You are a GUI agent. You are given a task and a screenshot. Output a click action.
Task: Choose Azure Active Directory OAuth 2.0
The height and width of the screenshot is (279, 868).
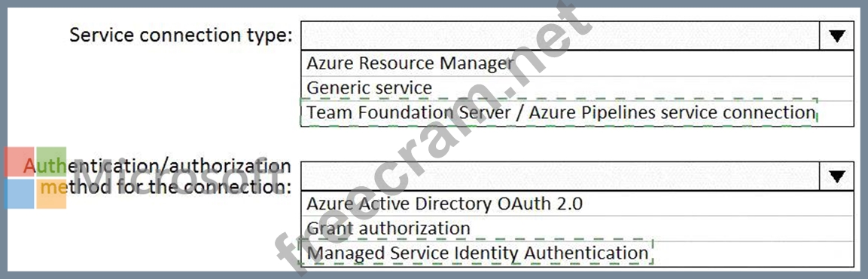pyautogui.click(x=577, y=204)
